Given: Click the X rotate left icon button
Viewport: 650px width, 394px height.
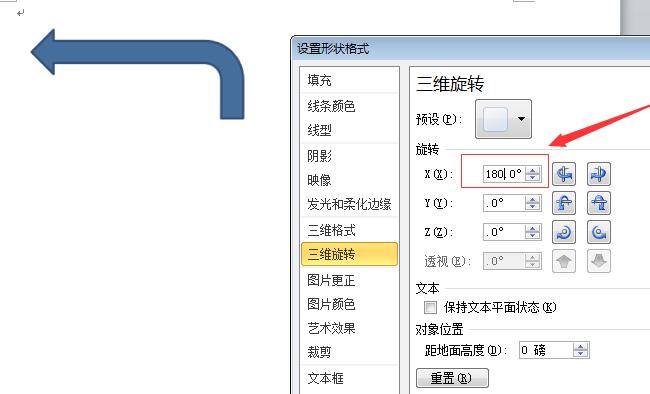Looking at the screenshot, I should (564, 174).
